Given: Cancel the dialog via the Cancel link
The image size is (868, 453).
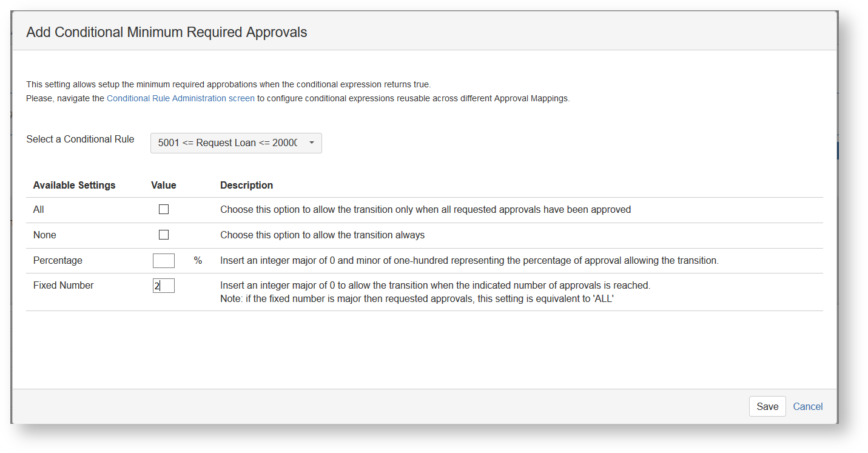Looking at the screenshot, I should (x=807, y=406).
